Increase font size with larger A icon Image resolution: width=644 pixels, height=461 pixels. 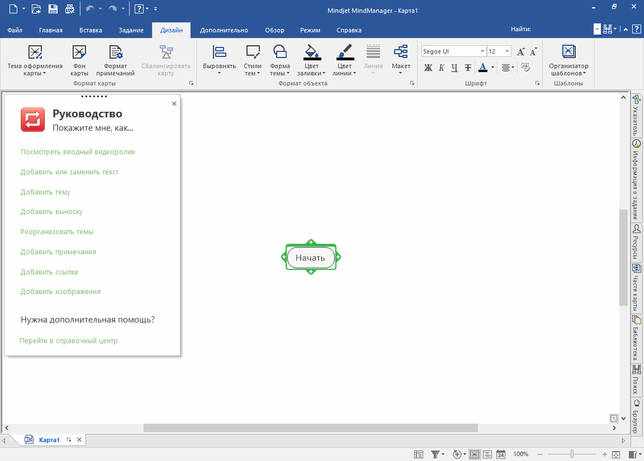coord(521,52)
